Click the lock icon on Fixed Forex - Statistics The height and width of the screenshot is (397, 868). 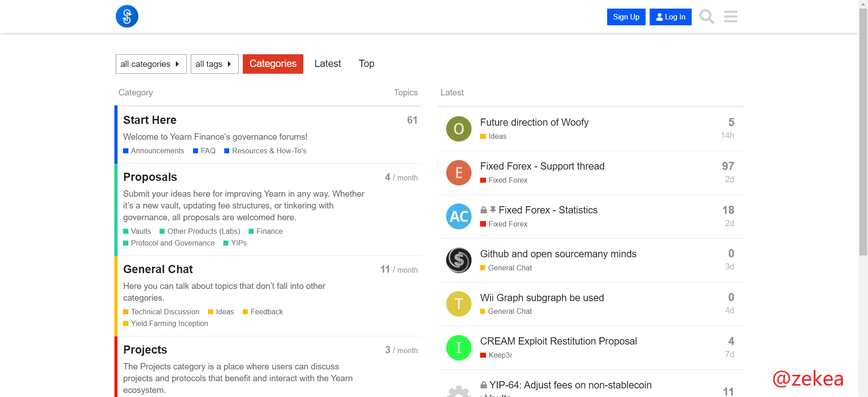point(484,210)
